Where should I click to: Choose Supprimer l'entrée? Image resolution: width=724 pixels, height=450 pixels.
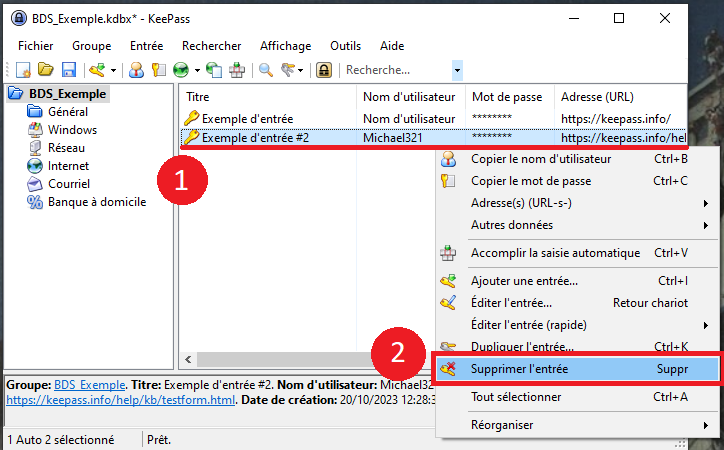[x=577, y=369]
